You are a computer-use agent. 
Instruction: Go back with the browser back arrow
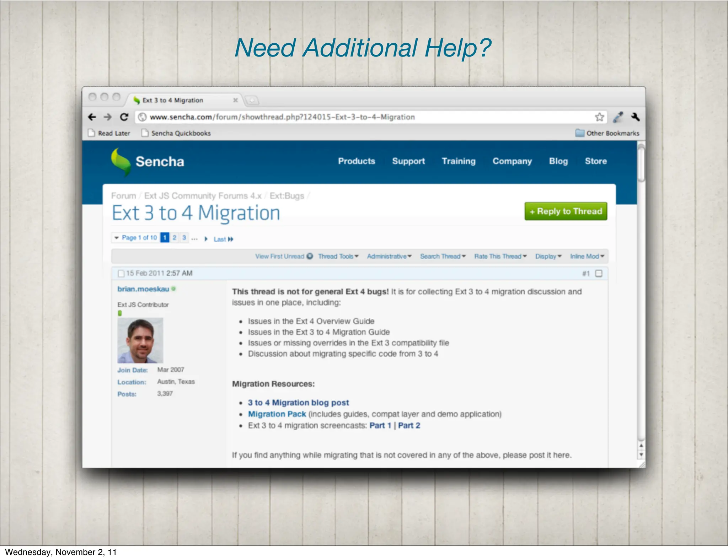point(92,117)
